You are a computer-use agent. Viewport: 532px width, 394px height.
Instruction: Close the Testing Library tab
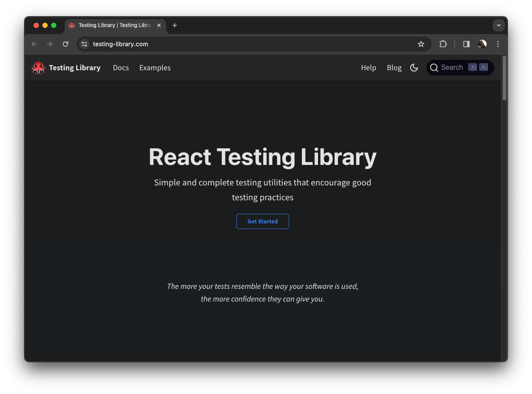click(159, 25)
